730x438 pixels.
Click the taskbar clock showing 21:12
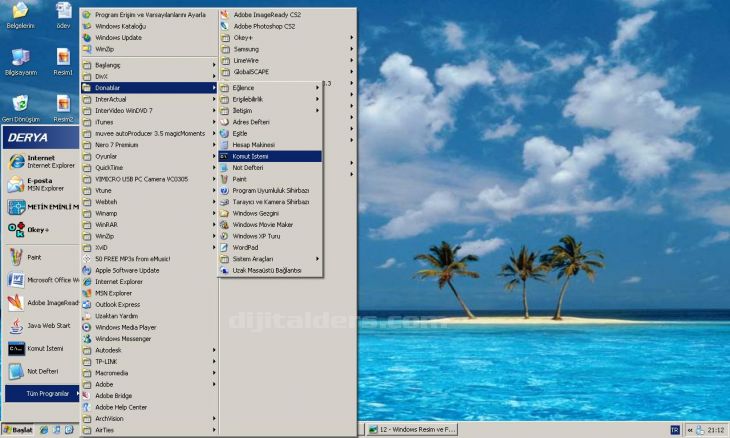pyautogui.click(x=716, y=430)
